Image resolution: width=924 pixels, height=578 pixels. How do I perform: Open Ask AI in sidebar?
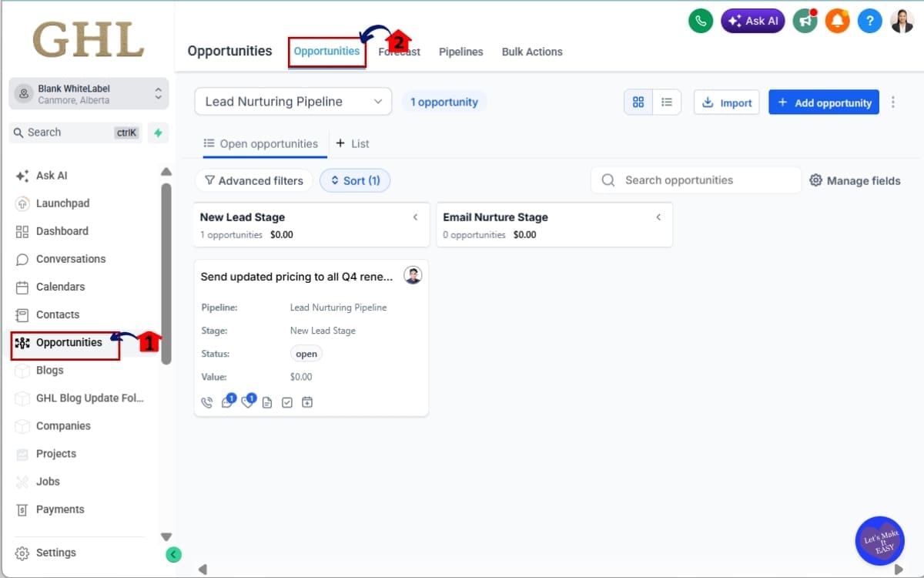point(52,176)
